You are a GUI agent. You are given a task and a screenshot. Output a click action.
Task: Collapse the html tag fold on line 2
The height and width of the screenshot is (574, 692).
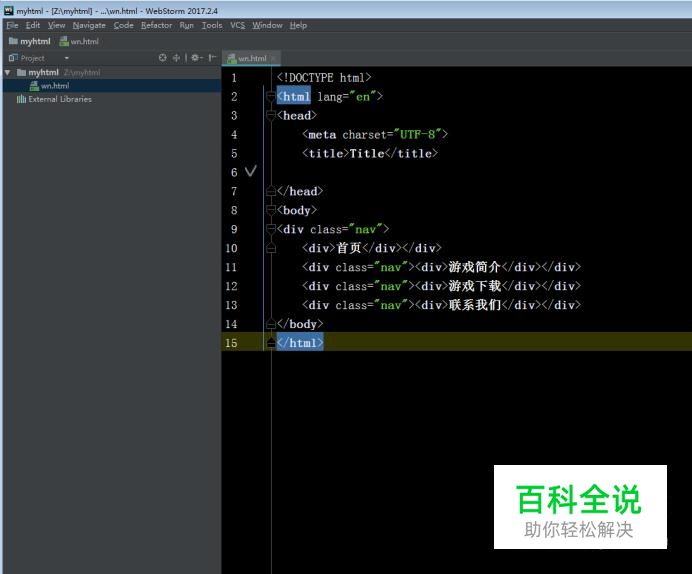271,97
